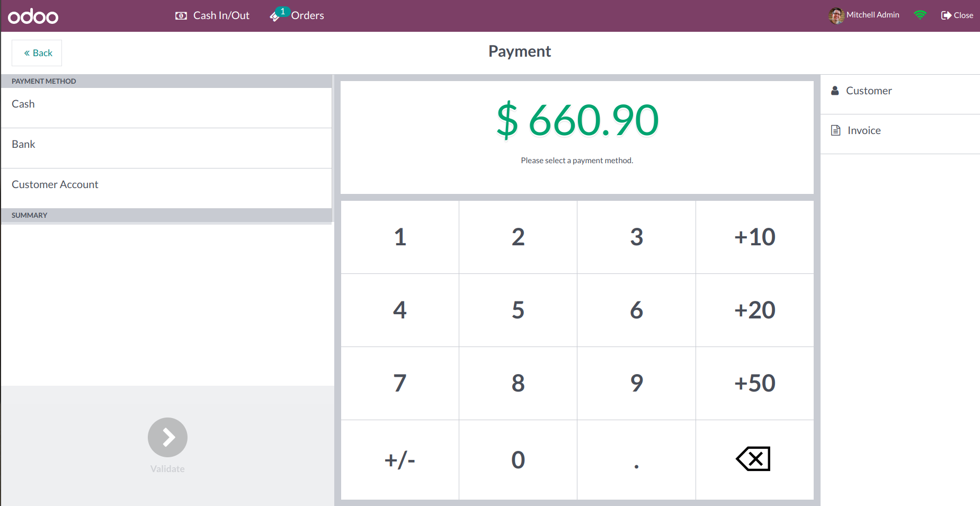Add 10 using the +10 key
Image resolution: width=980 pixels, height=506 pixels.
754,237
